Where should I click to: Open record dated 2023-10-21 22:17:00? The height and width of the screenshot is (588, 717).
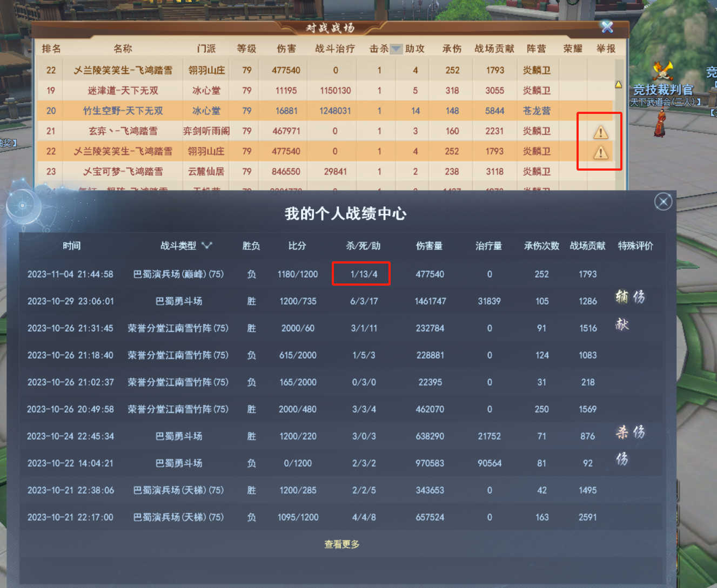[x=341, y=517]
